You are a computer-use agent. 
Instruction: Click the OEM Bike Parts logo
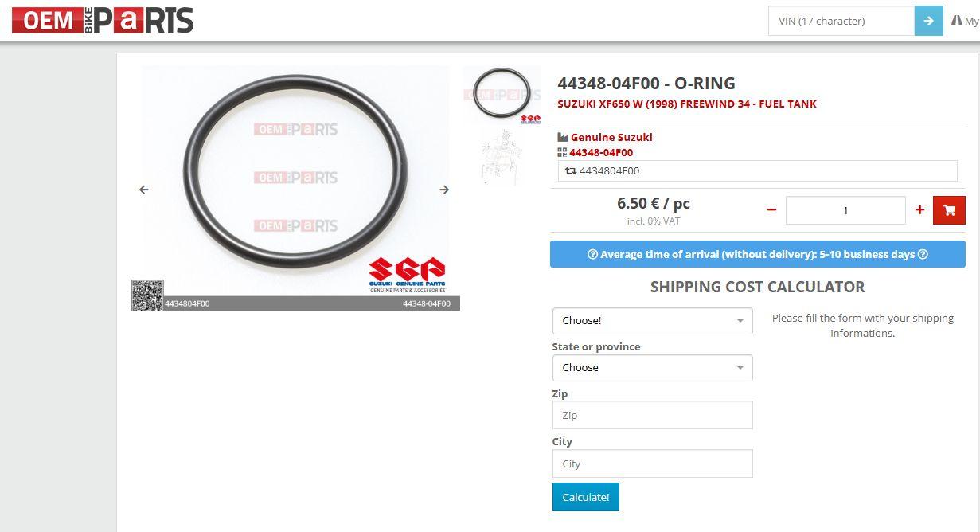pos(103,21)
